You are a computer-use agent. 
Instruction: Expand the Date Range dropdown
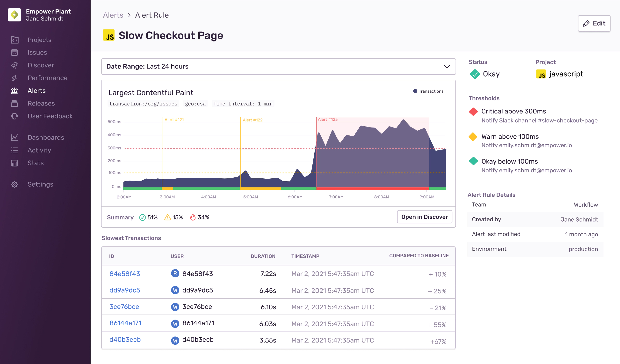(278, 67)
